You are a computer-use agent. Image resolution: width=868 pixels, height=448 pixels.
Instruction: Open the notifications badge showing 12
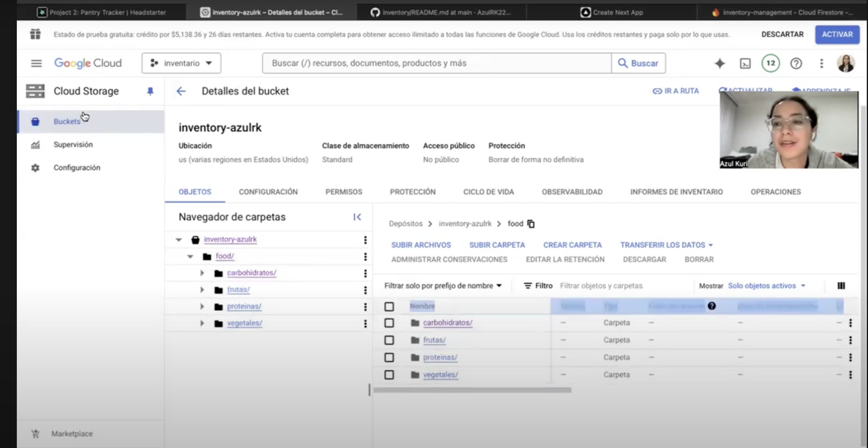point(771,63)
